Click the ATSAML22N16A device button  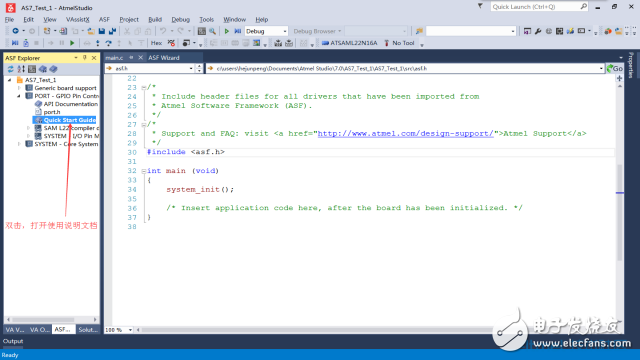[x=349, y=43]
